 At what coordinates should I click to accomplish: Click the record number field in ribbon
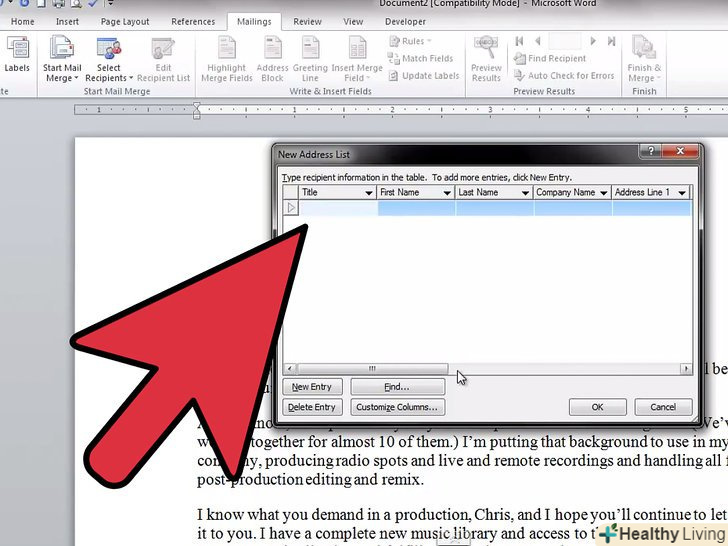(565, 41)
